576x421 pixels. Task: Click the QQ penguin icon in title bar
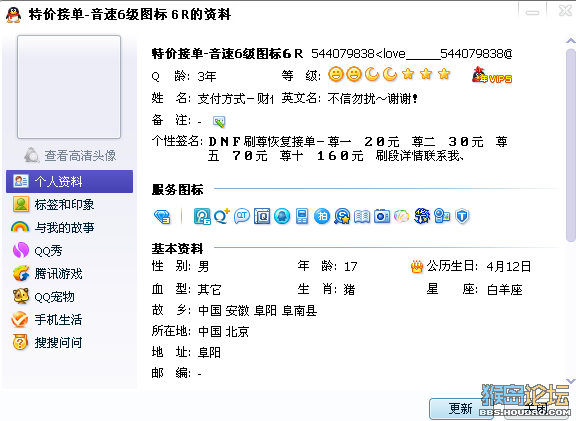pos(13,15)
